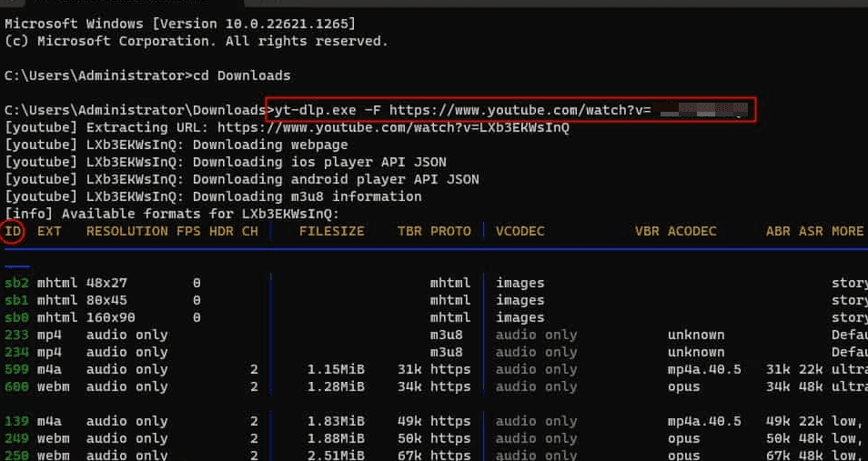Click the ACODEC column header

[696, 231]
